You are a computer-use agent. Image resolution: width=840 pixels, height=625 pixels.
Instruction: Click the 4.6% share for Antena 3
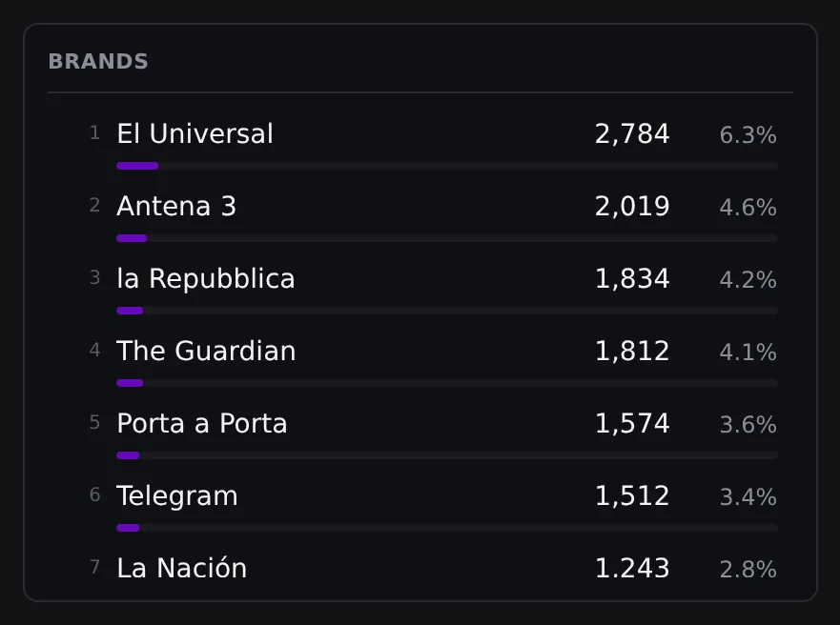[748, 207]
